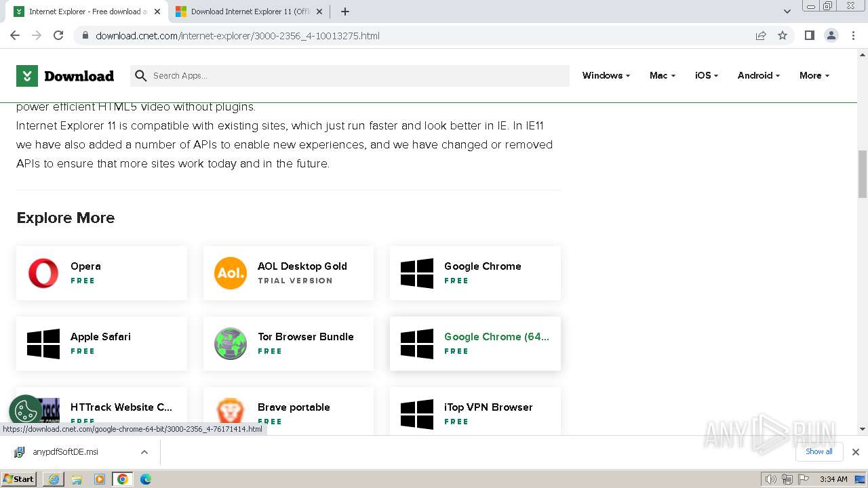Viewport: 868px width, 488px height.
Task: Click the Download site logo icon
Action: (x=27, y=76)
